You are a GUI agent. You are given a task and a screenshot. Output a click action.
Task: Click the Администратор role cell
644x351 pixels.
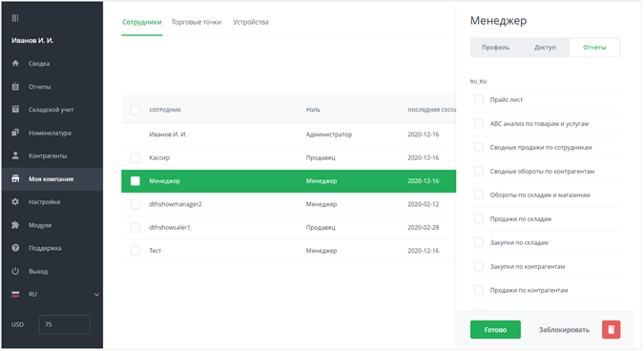pyautogui.click(x=328, y=134)
